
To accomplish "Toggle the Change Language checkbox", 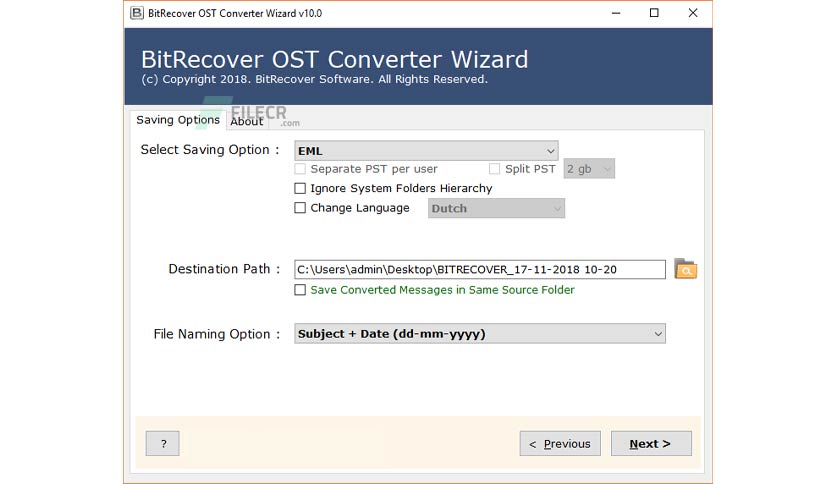I will [x=300, y=208].
